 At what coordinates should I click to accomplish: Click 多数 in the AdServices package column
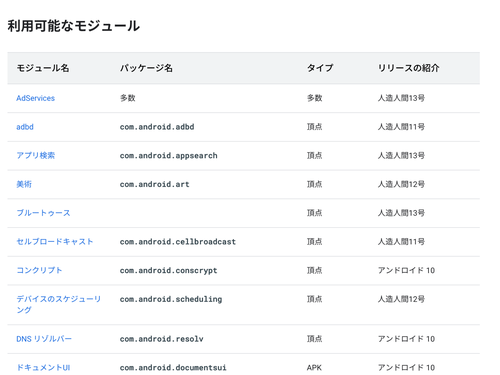128,98
